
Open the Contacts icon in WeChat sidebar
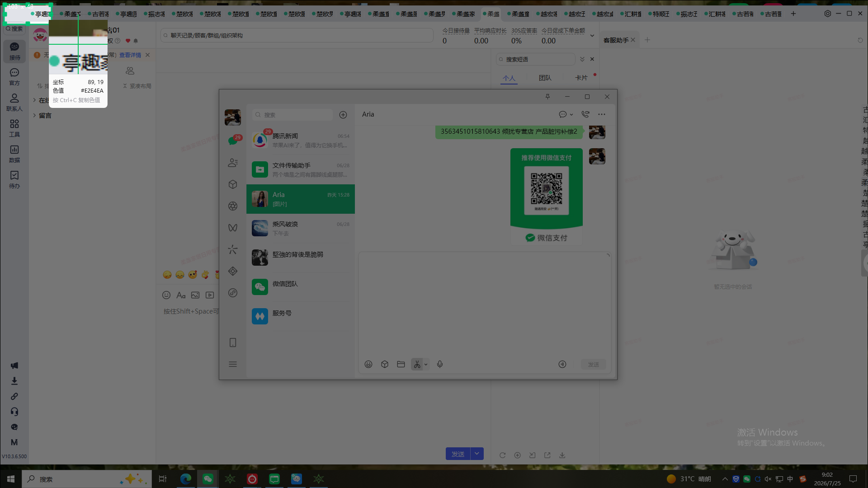(233, 163)
